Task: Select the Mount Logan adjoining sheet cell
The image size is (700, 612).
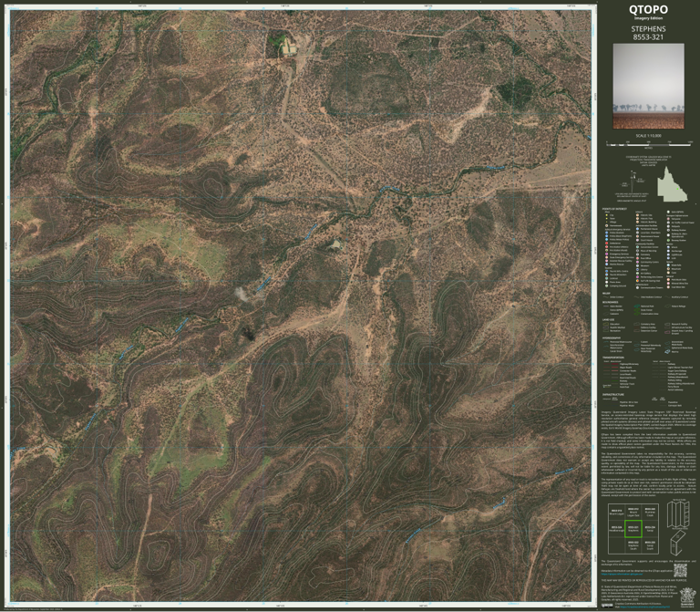Action: coord(616,512)
